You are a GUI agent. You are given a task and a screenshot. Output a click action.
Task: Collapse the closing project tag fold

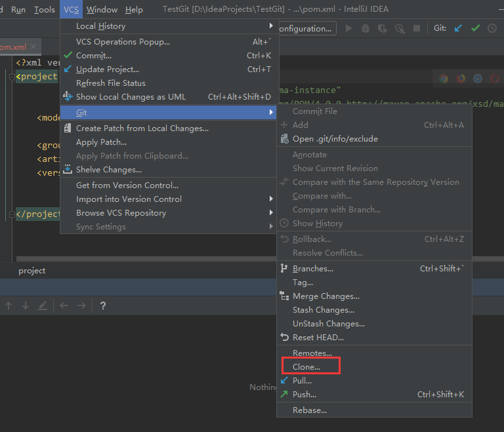tap(12, 214)
